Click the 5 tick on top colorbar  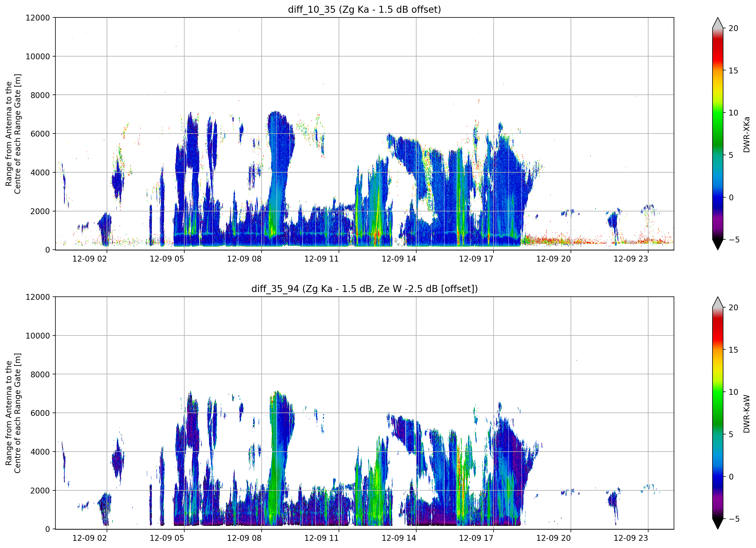coord(731,155)
